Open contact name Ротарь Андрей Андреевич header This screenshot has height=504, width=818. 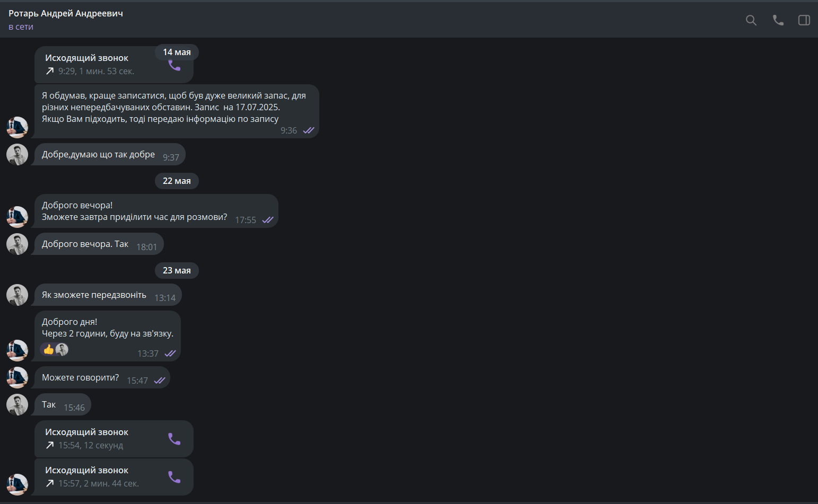(x=66, y=13)
